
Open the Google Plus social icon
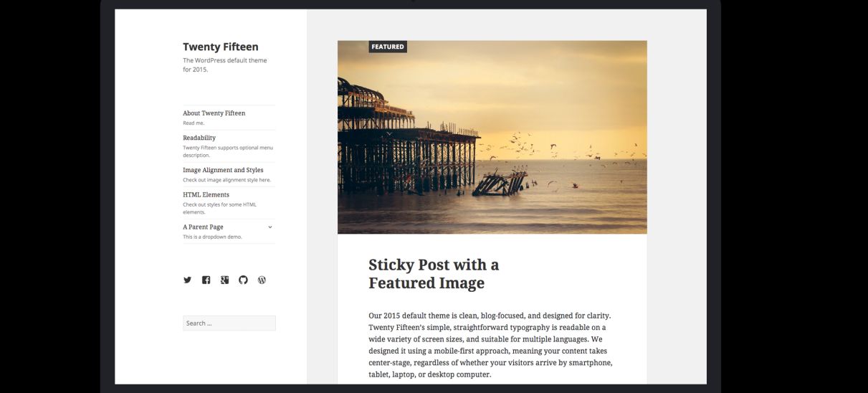224,280
